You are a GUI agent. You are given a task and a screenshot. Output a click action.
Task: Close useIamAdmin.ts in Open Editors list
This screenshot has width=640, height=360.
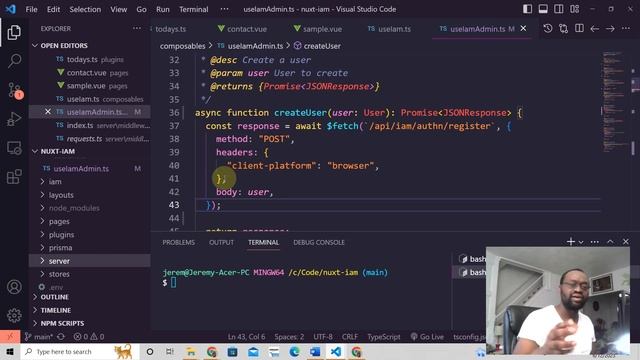point(48,111)
